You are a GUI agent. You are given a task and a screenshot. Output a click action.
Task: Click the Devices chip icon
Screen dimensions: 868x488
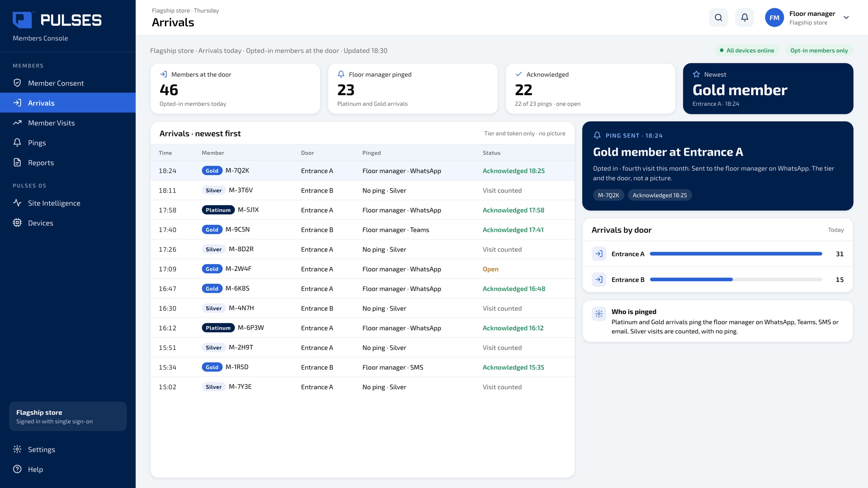[x=17, y=223]
